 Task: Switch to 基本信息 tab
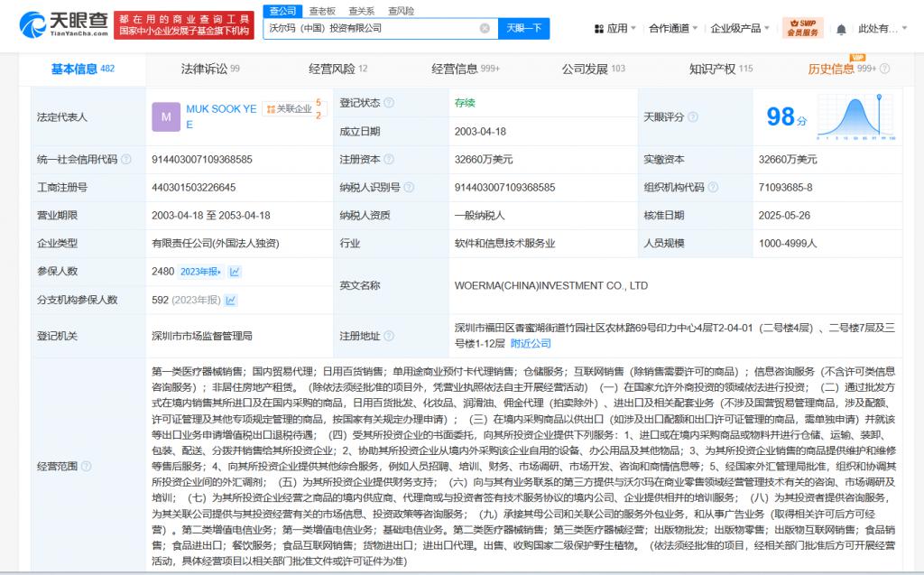point(82,69)
